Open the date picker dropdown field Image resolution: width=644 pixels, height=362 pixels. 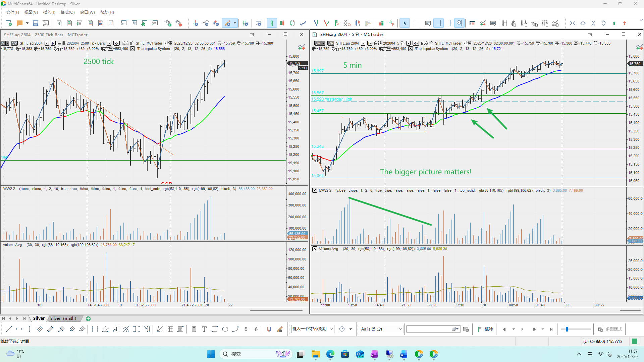(x=433, y=329)
